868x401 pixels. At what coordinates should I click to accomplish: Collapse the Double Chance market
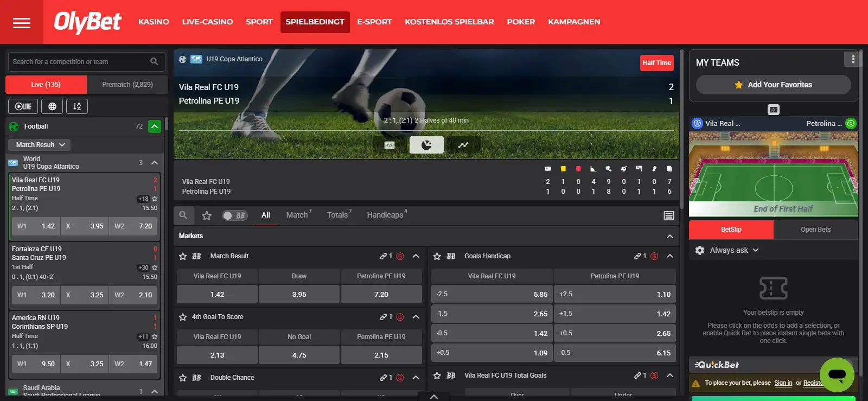coord(416,378)
